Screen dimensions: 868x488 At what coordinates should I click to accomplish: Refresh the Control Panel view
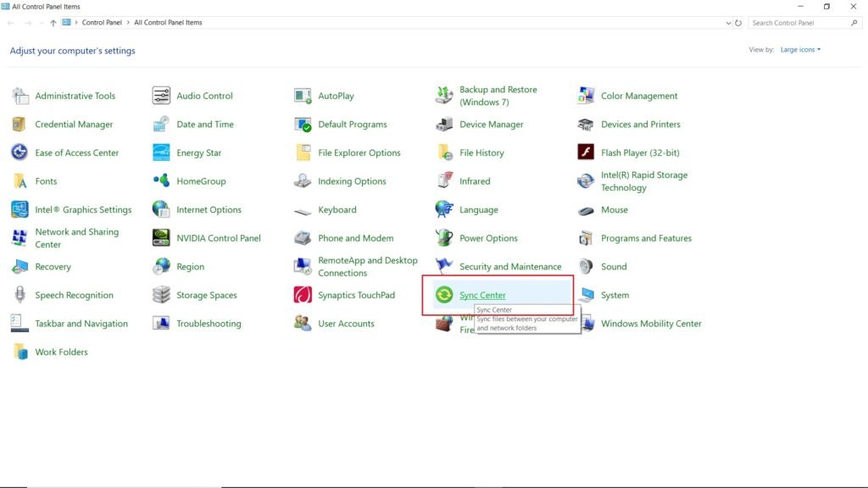(738, 23)
